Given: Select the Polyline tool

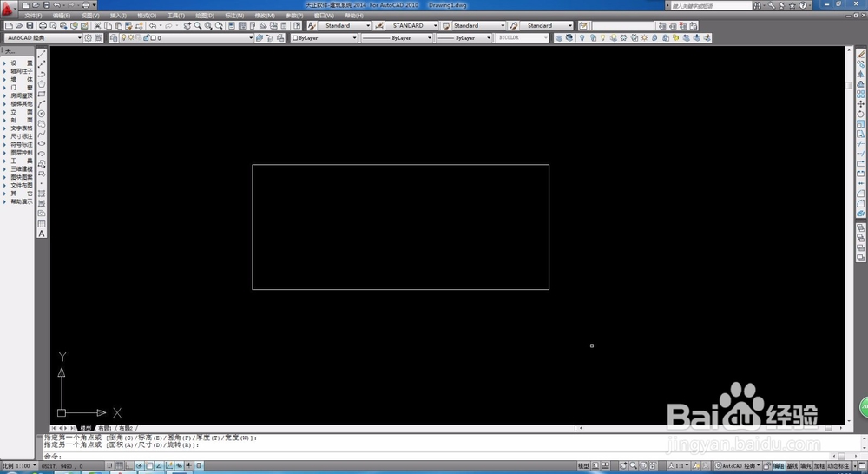Looking at the screenshot, I should [42, 74].
